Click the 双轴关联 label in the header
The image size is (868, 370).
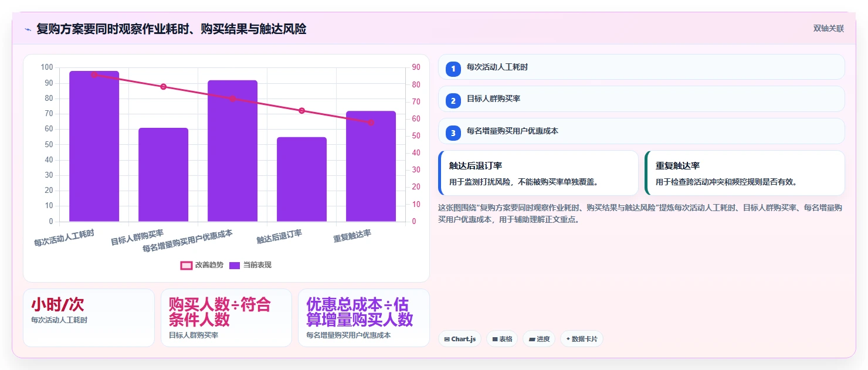click(828, 29)
